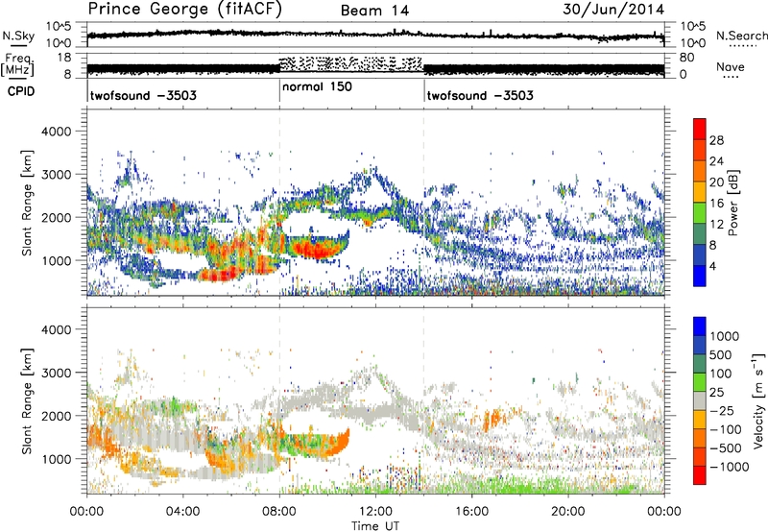
Task: Select the 'Beam 14' label
Action: [x=374, y=11]
